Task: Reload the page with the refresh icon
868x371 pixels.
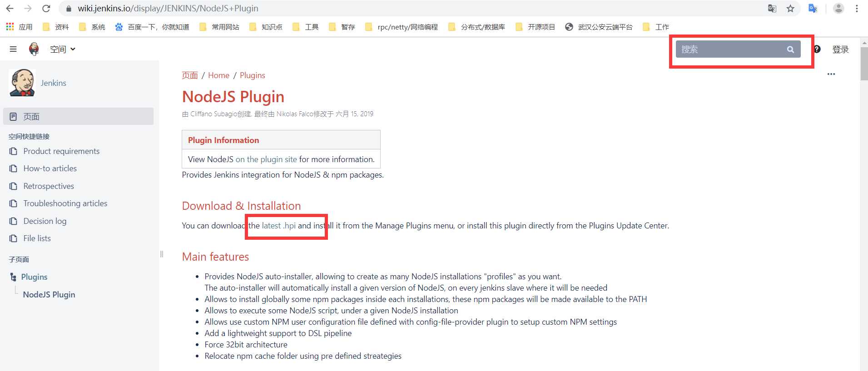Action: (46, 9)
